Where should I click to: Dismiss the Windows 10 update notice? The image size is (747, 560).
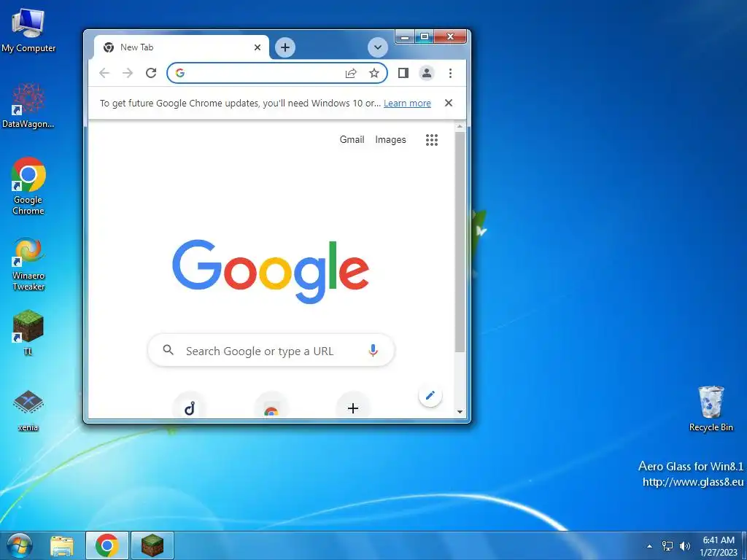pos(449,103)
